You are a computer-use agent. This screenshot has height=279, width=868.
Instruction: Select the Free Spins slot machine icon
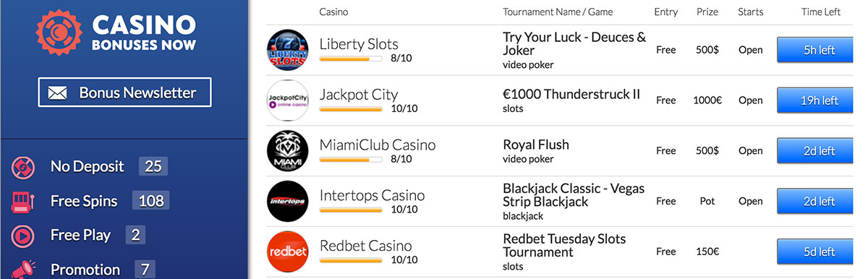click(x=24, y=201)
